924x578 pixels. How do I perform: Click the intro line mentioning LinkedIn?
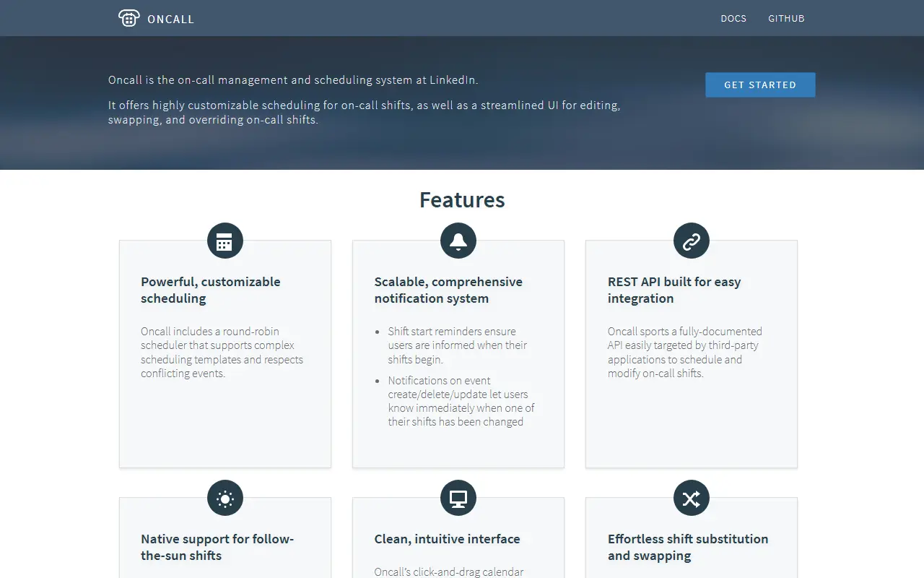pos(293,80)
